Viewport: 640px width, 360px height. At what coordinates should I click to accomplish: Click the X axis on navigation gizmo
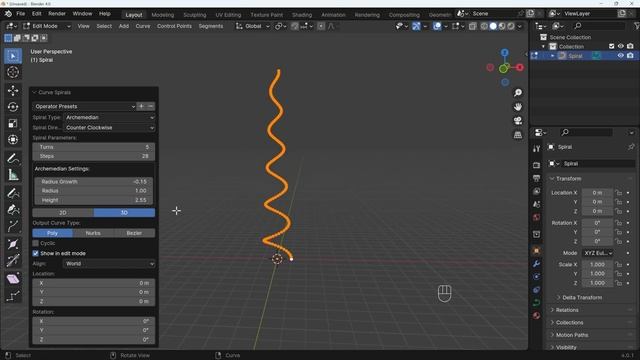click(x=520, y=67)
